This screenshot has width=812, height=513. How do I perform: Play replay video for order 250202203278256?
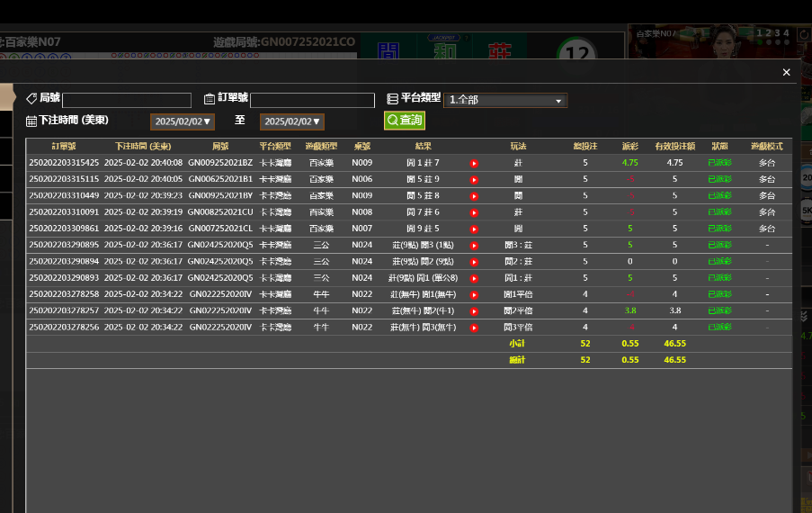coord(474,328)
